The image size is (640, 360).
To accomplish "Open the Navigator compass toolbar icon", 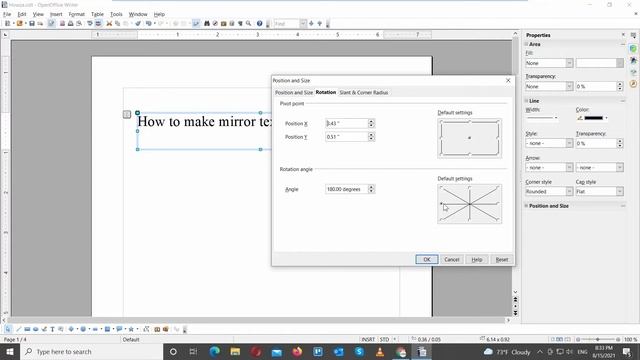I will pos(215,24).
